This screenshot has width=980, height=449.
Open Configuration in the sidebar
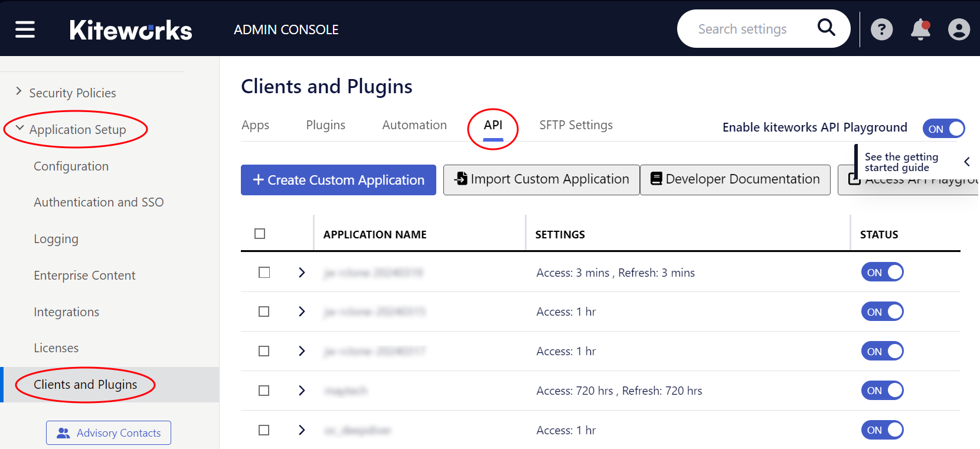coord(71,166)
